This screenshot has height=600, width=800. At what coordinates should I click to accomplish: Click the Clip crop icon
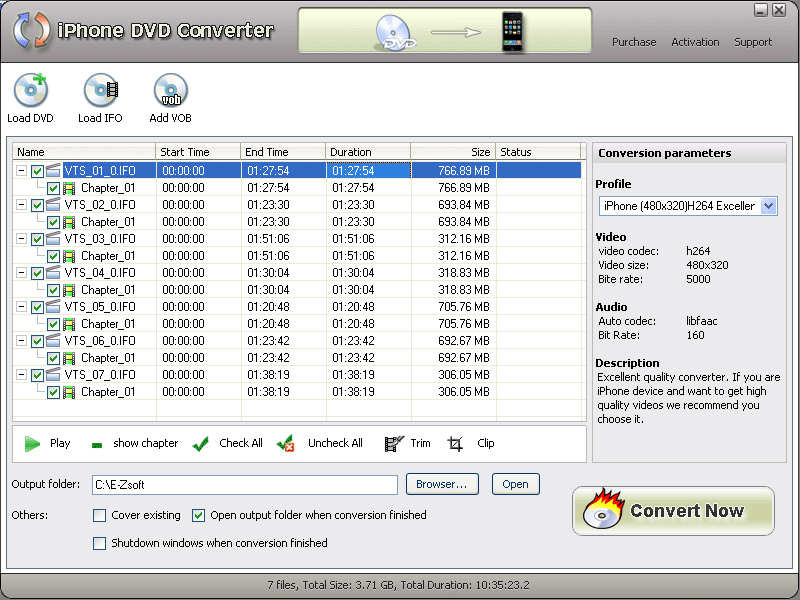pos(455,443)
